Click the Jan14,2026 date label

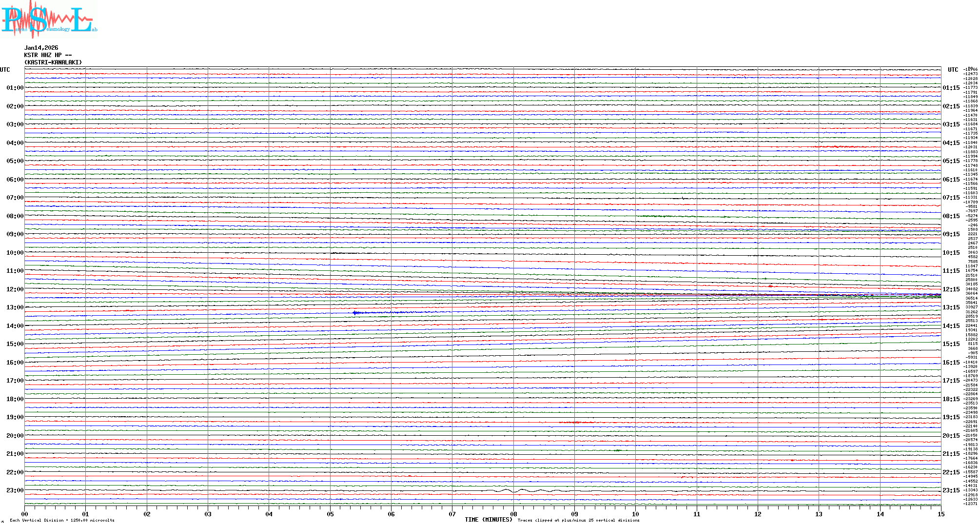pyautogui.click(x=41, y=48)
